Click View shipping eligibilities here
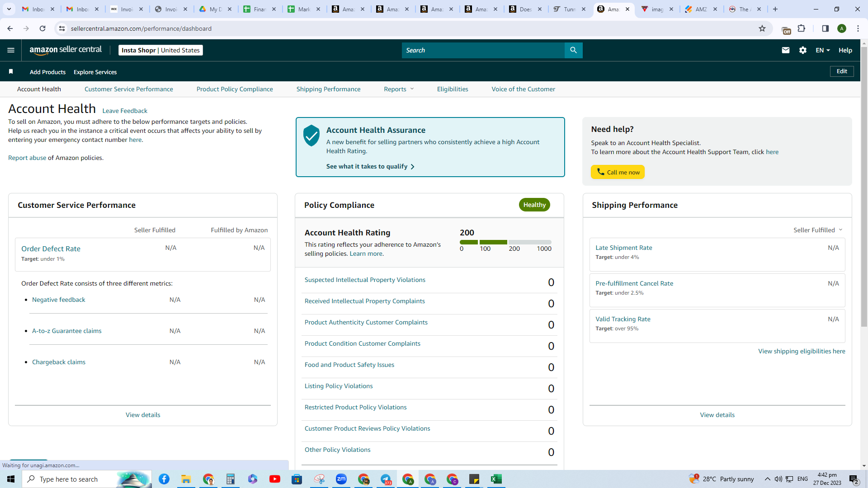 tap(802, 351)
